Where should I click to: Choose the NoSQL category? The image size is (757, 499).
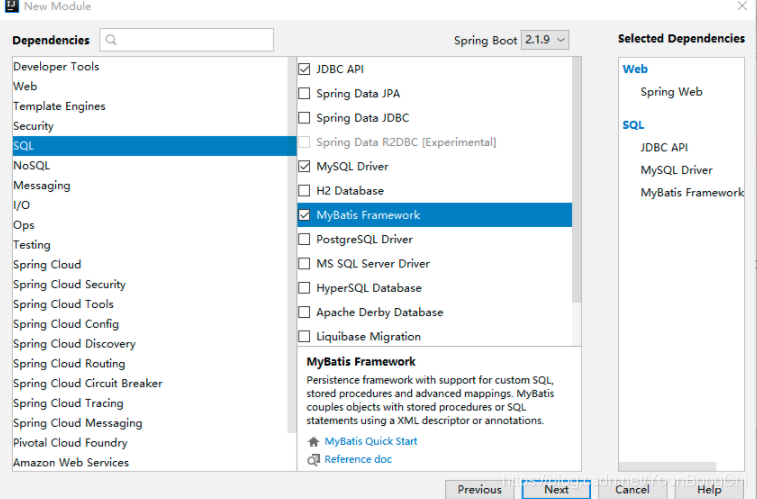150,166
